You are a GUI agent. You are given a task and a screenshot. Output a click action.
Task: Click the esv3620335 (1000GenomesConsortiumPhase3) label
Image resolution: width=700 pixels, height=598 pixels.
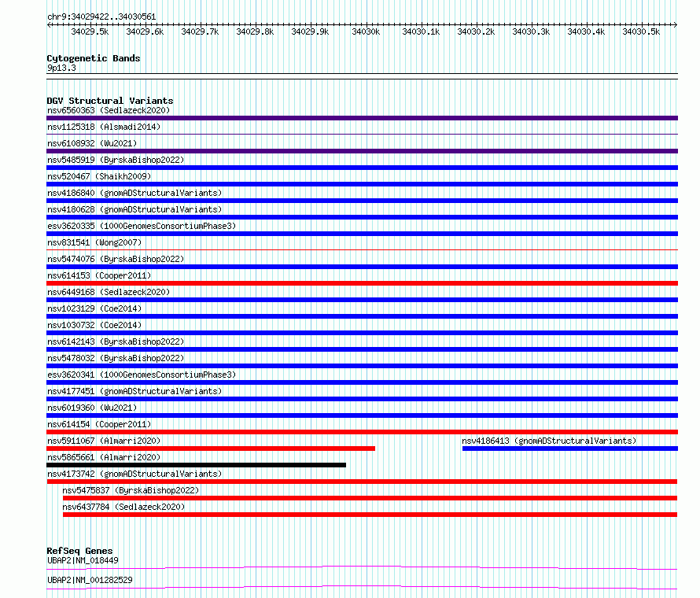(x=142, y=226)
